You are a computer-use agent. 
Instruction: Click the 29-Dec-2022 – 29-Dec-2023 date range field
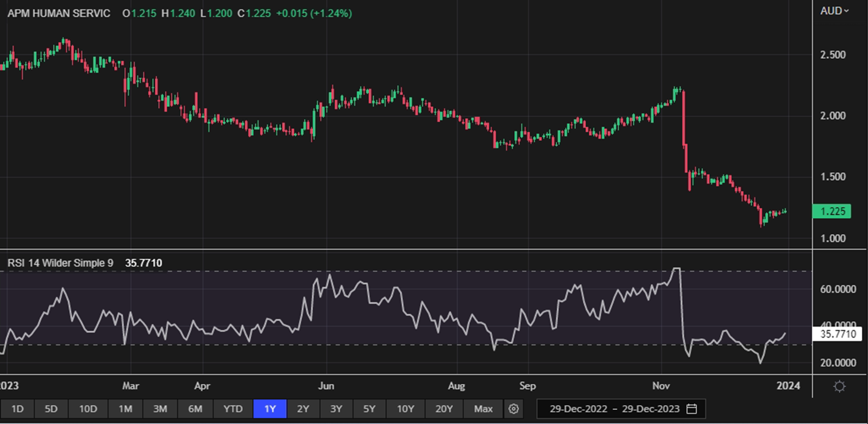click(x=621, y=409)
